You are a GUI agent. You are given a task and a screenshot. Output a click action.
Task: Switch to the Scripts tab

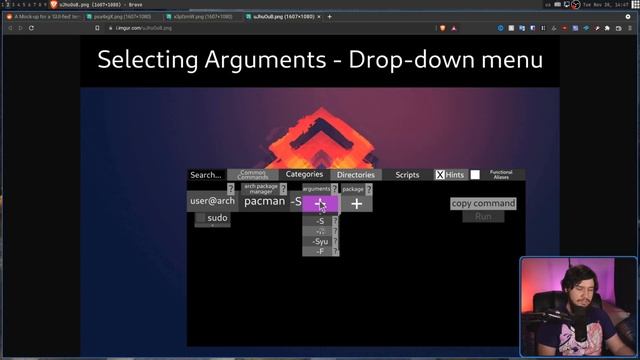click(407, 175)
